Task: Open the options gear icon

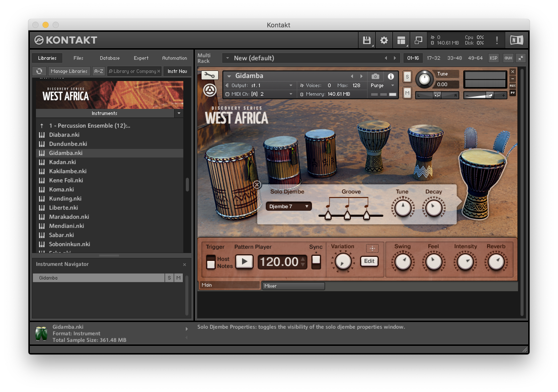Action: click(384, 40)
